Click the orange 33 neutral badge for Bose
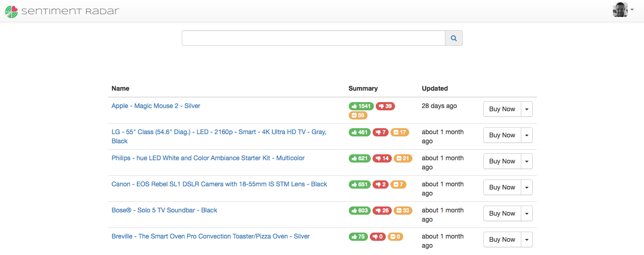The image size is (644, 255). click(403, 211)
